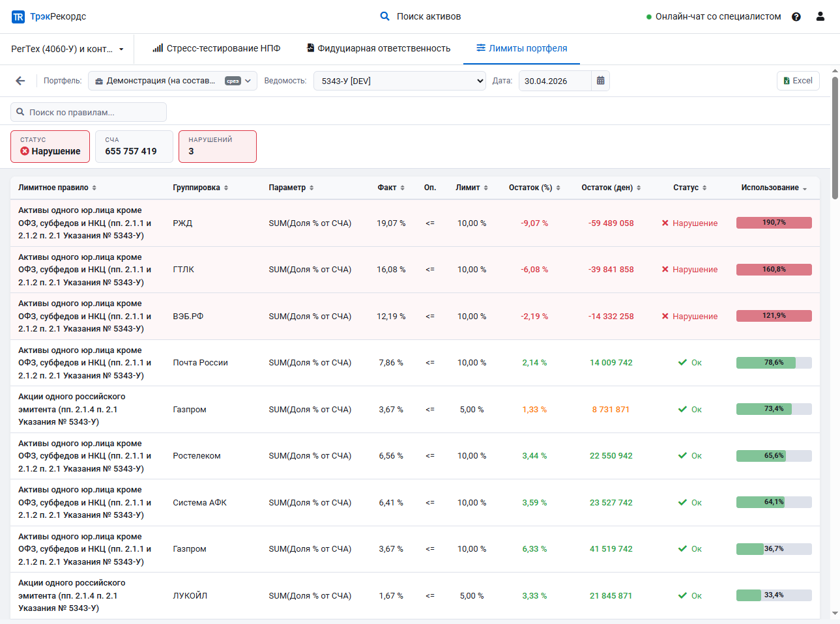Click the green check icon in Система АФК row
840x624 pixels.
coord(682,503)
